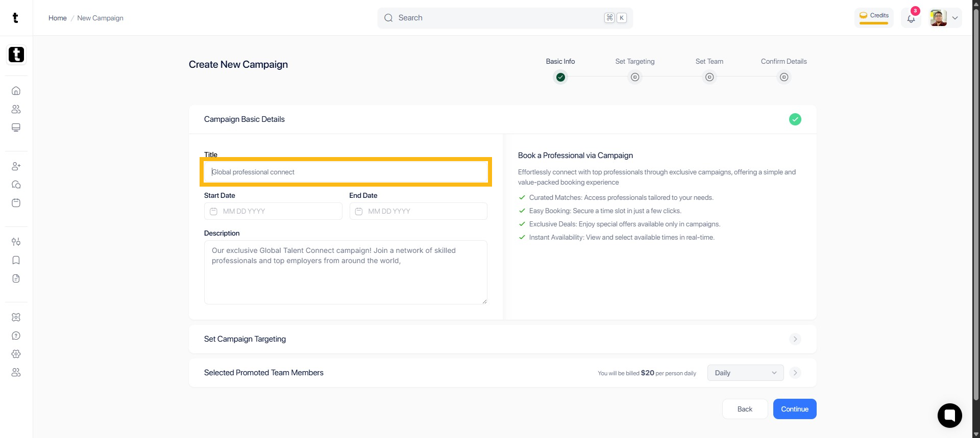Select the Set Targeting step circle
Screen dimensions: 980x438
pyautogui.click(x=634, y=77)
